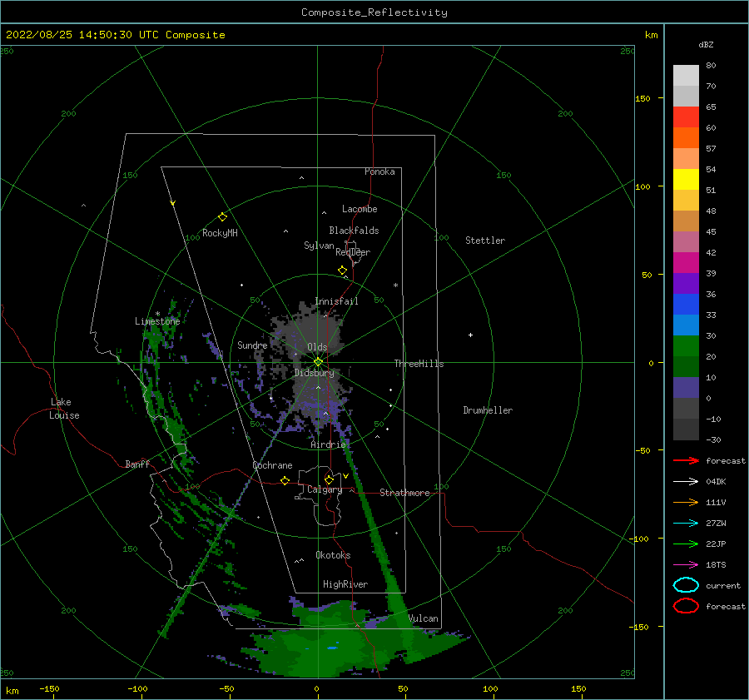This screenshot has width=749, height=700.
Task: Click the Drumheller label
Action: [x=488, y=410]
